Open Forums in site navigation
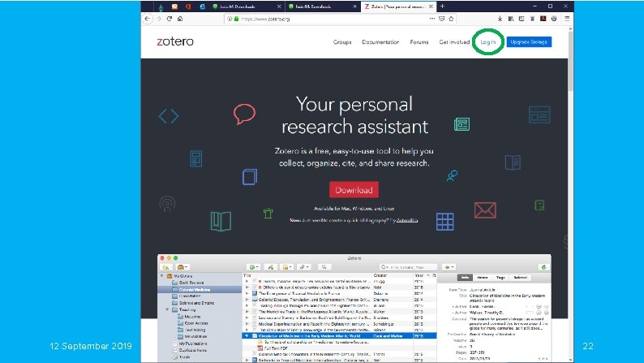 (419, 42)
